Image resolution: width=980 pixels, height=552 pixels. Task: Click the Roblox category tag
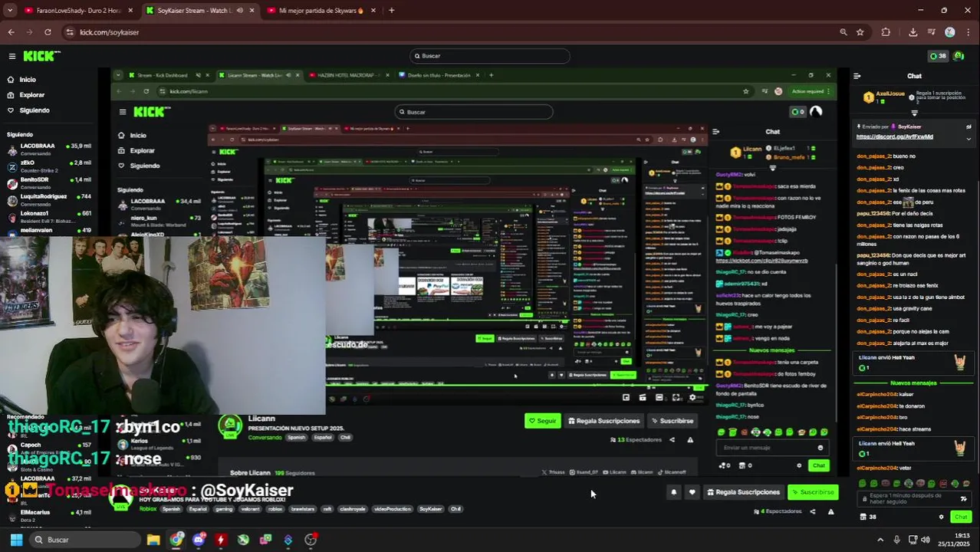click(x=147, y=509)
